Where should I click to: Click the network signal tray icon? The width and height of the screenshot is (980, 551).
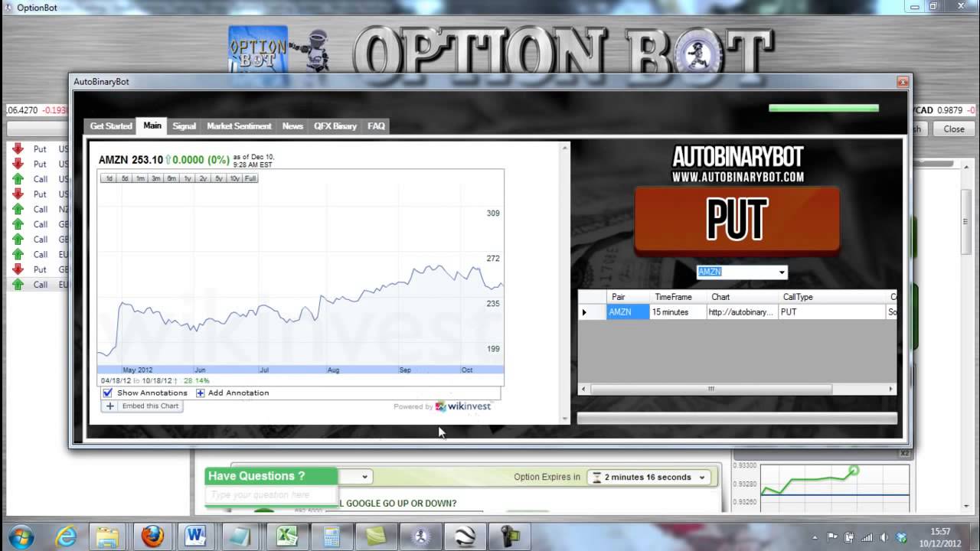coord(867,536)
